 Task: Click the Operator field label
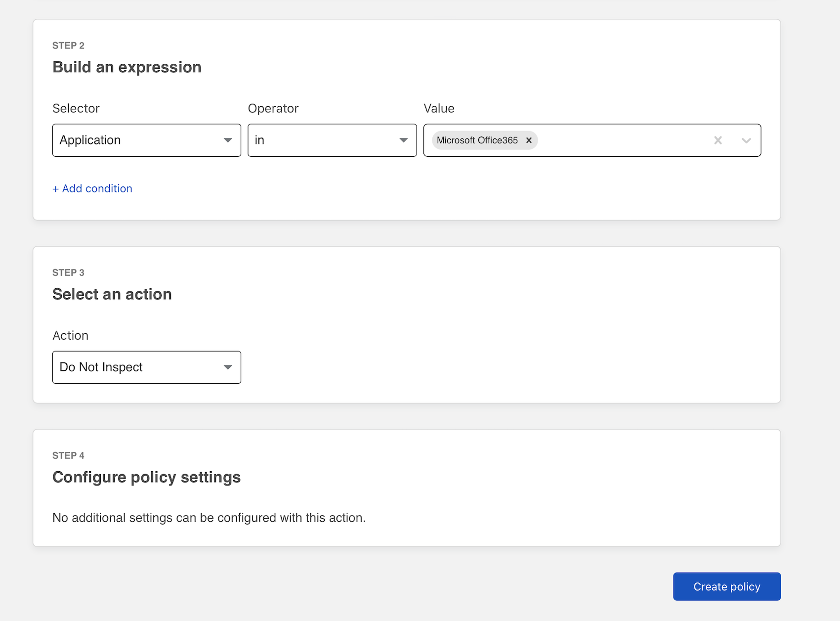[x=273, y=108]
